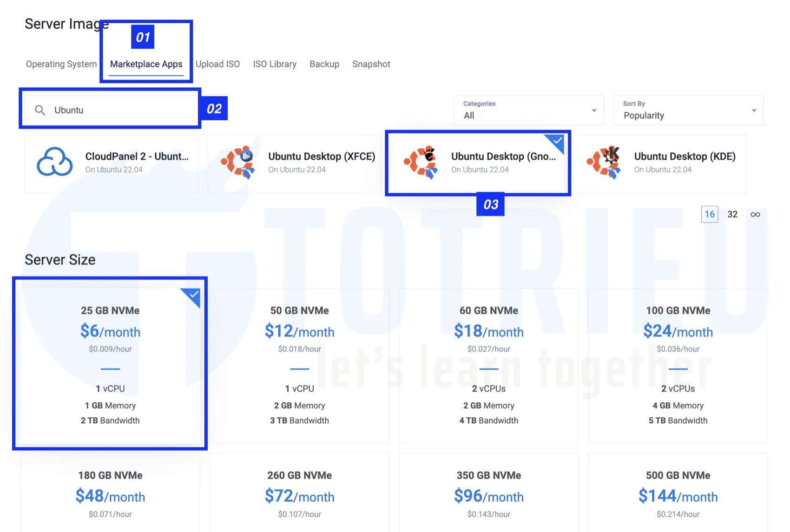Click the Sort By dropdown arrow
Image resolution: width=790 pixels, height=532 pixels.
coord(754,111)
